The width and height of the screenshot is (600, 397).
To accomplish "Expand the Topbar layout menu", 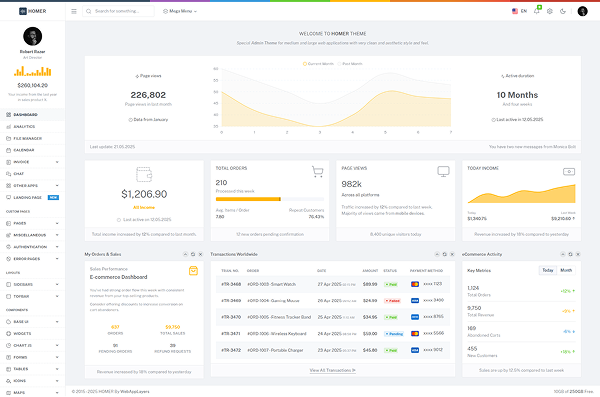I will (33, 296).
